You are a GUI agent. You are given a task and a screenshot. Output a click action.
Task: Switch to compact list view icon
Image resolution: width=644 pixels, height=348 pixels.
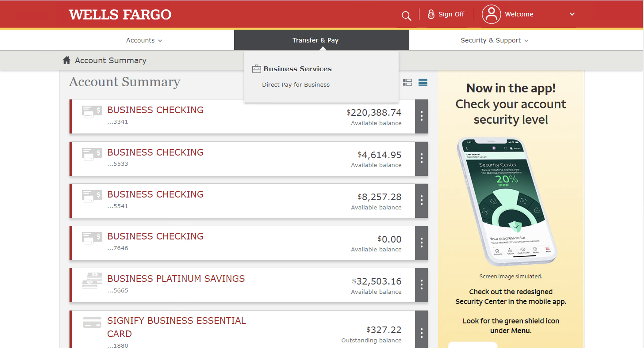tap(423, 82)
